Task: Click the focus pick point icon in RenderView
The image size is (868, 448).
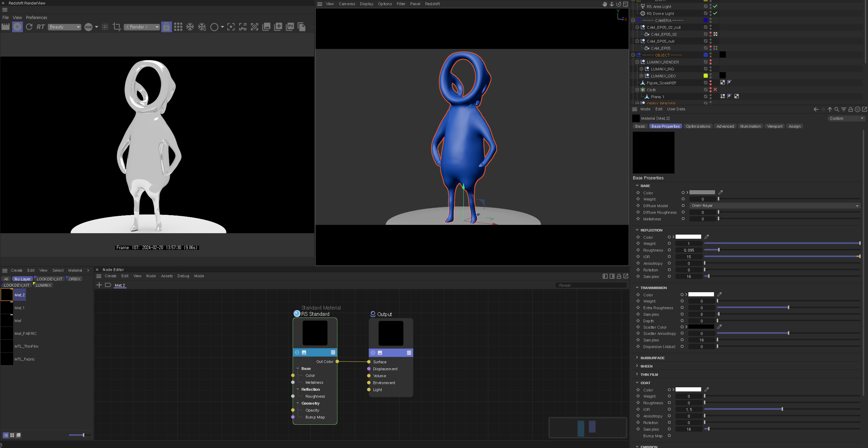Action: click(231, 27)
